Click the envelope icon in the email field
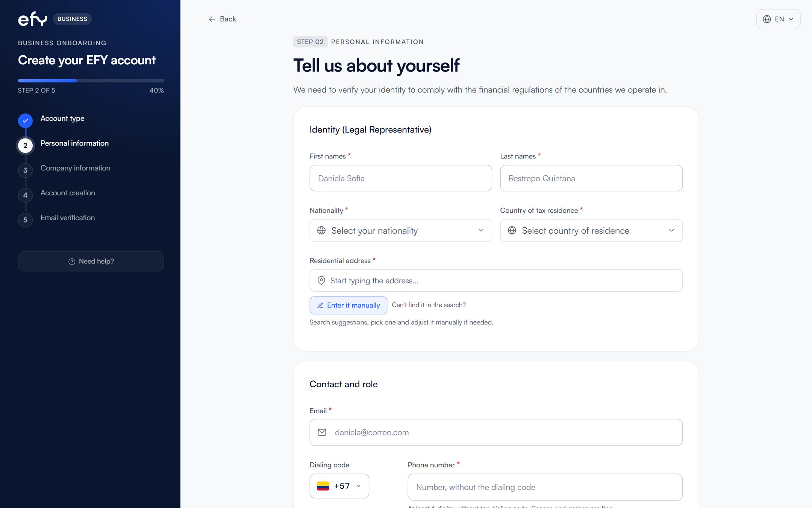812x508 pixels. [322, 432]
